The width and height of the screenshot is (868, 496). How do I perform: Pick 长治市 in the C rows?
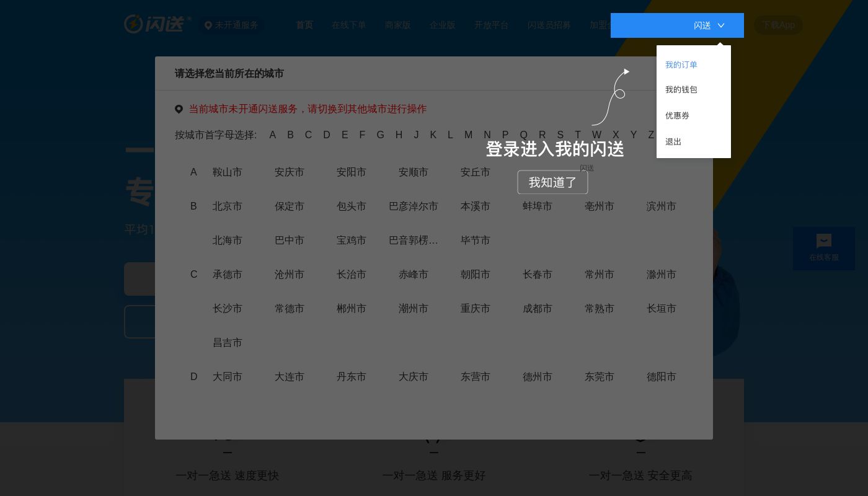coord(352,275)
